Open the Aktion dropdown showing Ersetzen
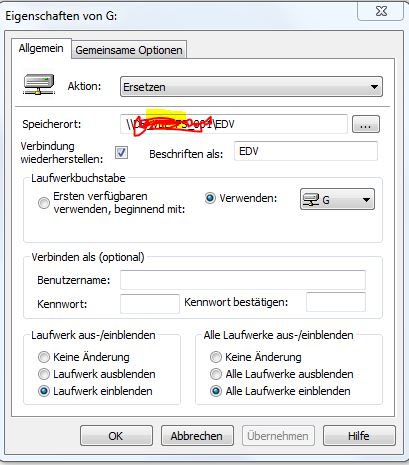The height and width of the screenshot is (465, 409). click(x=251, y=87)
